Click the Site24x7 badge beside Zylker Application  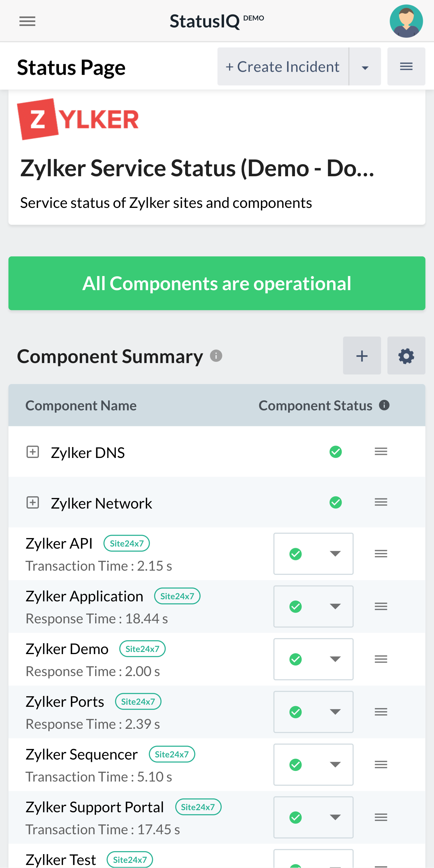tap(177, 596)
